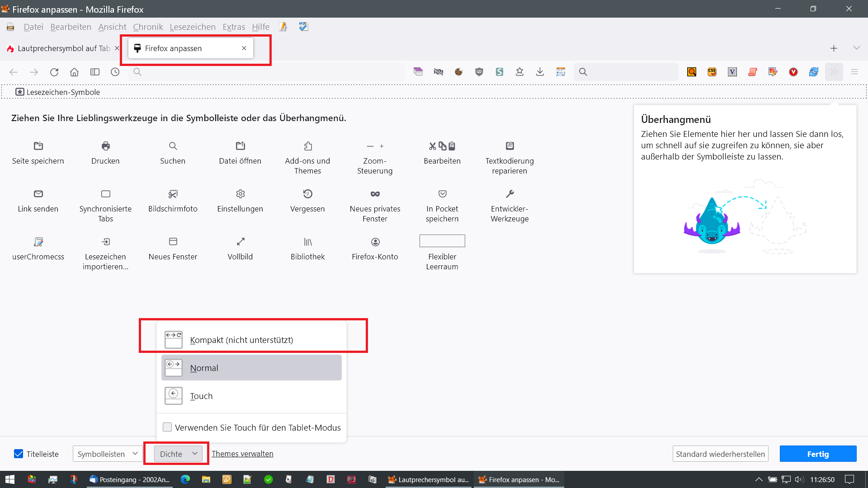Open the Symbolleisten dropdown
Image resolution: width=868 pixels, height=488 pixels.
coord(107,454)
